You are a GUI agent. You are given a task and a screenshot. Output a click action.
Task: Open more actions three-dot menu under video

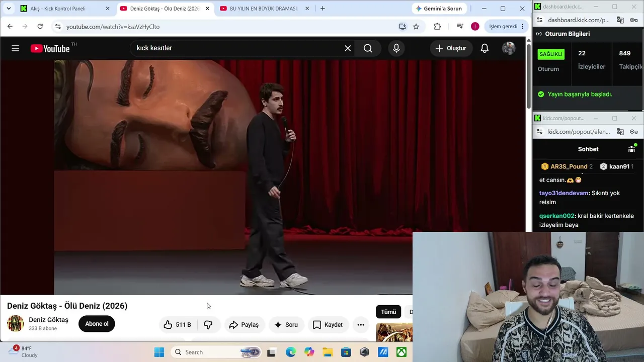[x=361, y=325]
